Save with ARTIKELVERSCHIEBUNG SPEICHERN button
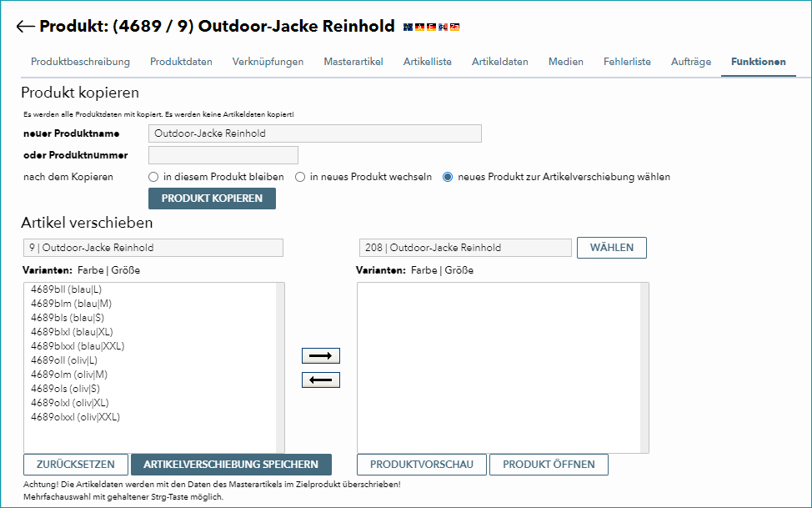Viewport: 812px width, 508px height. click(231, 465)
